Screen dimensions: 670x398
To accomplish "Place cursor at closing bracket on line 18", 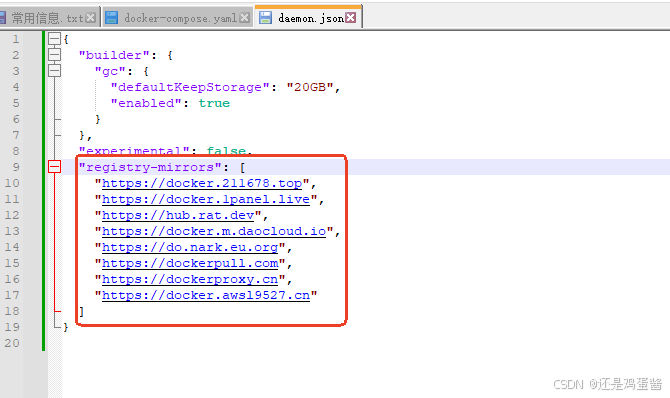I will click(x=82, y=311).
